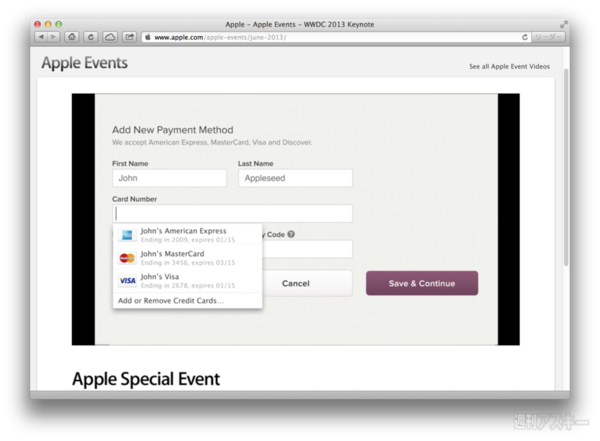
Task: Click the green zoom window button
Action: (x=59, y=24)
